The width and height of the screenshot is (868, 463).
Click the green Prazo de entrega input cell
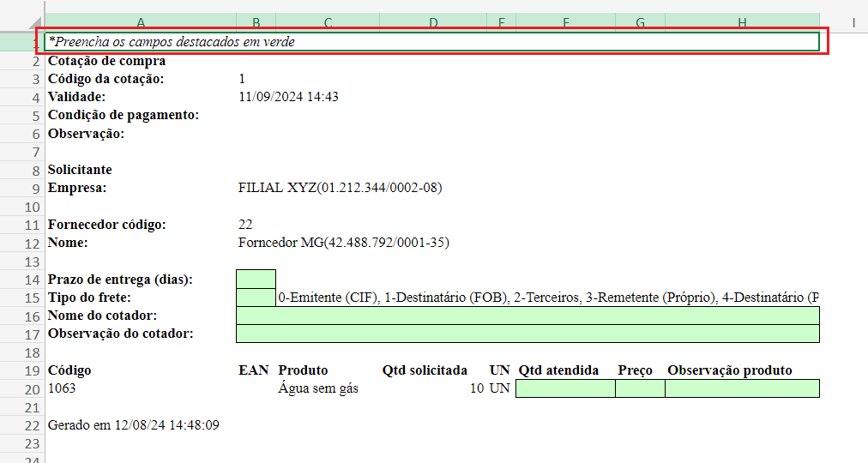[256, 279]
